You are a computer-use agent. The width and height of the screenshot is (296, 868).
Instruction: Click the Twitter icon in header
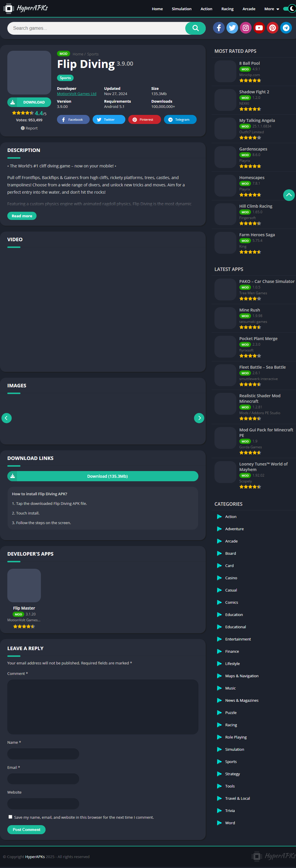click(232, 28)
